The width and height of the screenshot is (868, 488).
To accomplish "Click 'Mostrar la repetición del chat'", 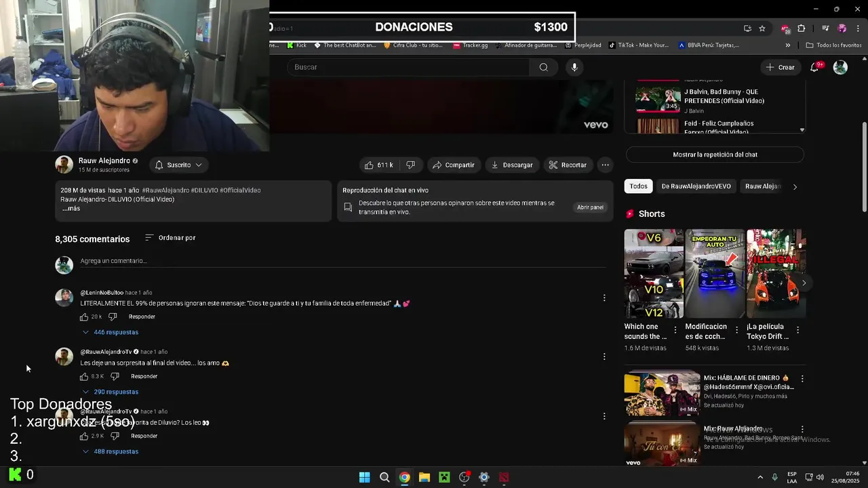I will 715,155.
